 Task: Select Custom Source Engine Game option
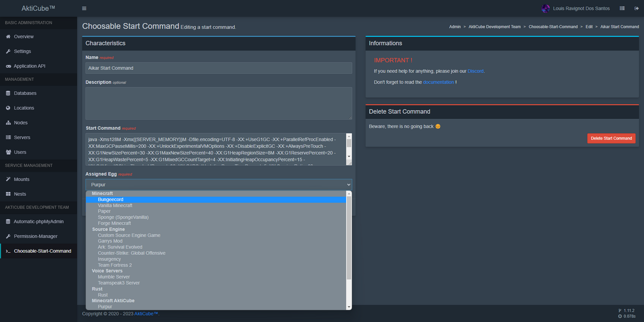[x=216, y=236]
